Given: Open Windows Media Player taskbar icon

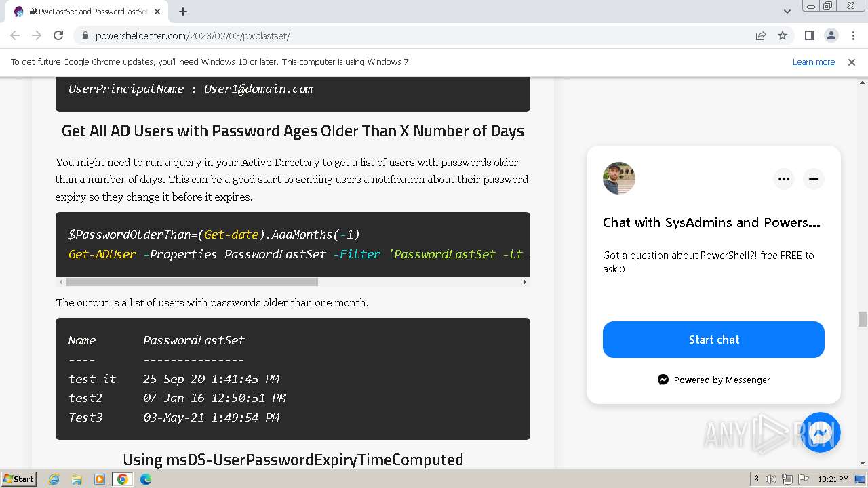Looking at the screenshot, I should (100, 479).
